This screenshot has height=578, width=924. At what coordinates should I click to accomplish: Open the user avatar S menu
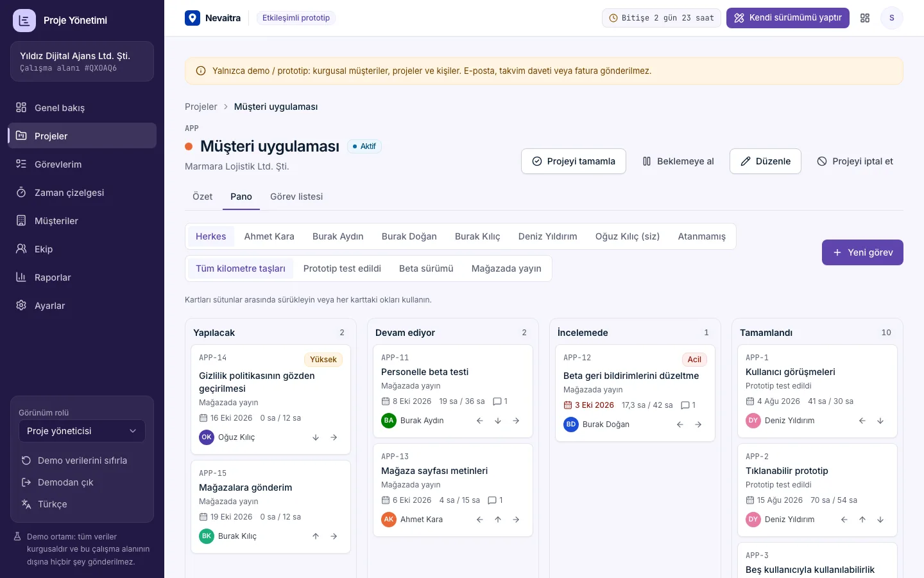coord(892,18)
